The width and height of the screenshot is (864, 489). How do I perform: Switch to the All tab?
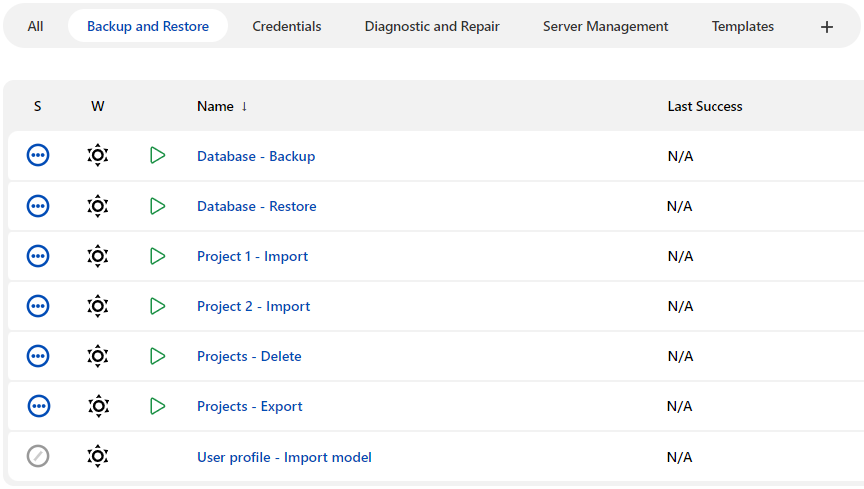tap(36, 27)
